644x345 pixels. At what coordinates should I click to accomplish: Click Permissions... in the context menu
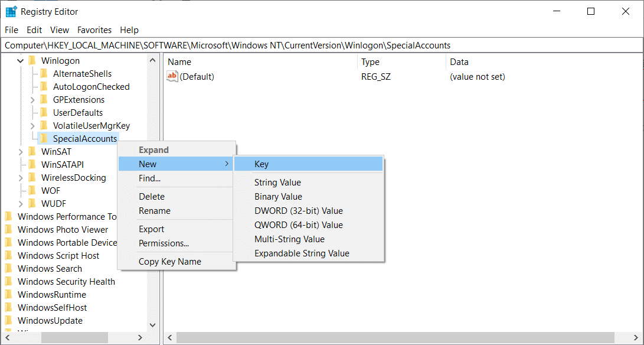point(164,243)
